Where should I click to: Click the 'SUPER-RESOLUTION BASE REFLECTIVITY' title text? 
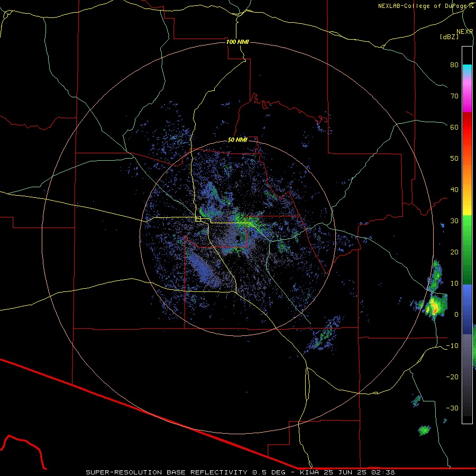167,472
